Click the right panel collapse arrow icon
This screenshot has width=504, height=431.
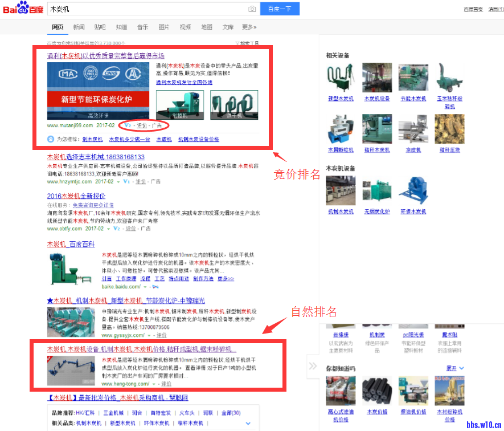pyautogui.click(x=313, y=365)
